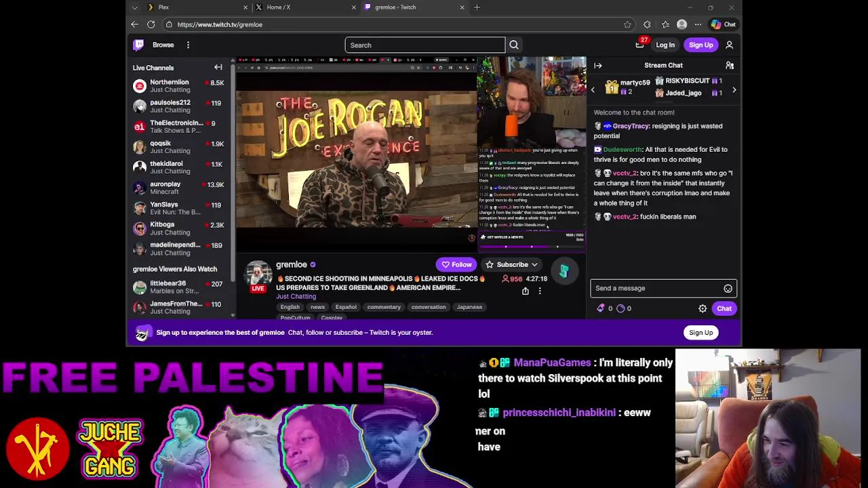Screen dimensions: 868x488
Task: Open the notifications icon showing 27
Action: (x=639, y=45)
